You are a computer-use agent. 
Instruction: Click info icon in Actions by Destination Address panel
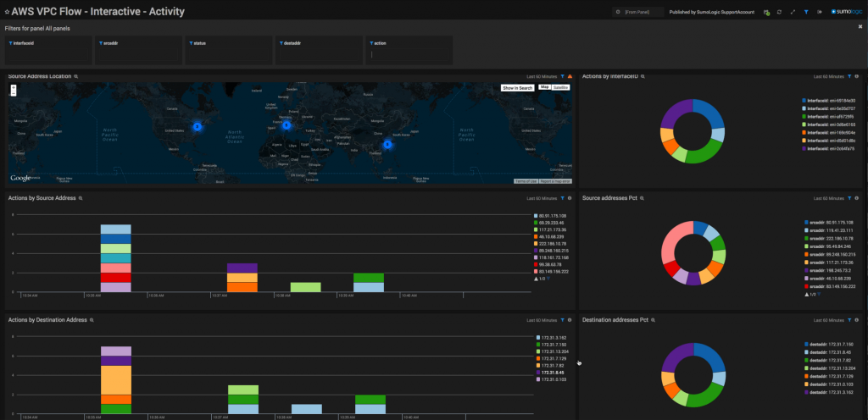point(570,320)
